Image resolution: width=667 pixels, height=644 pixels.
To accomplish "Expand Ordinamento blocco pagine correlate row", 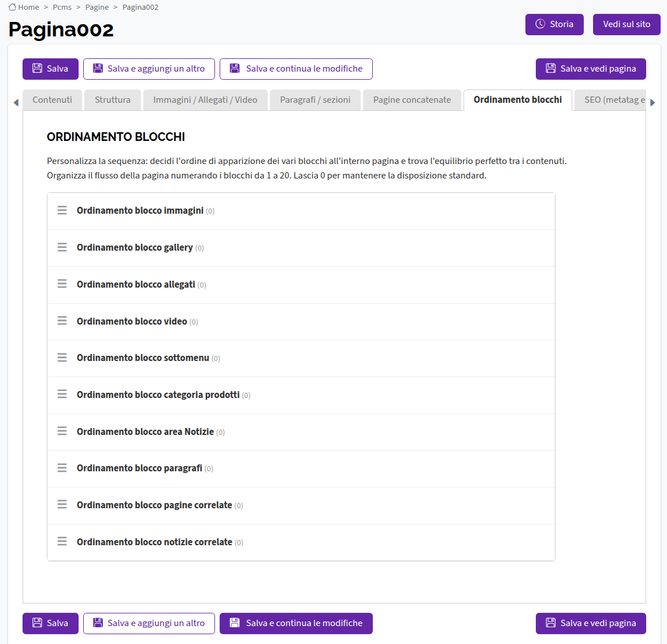I will pyautogui.click(x=301, y=505).
